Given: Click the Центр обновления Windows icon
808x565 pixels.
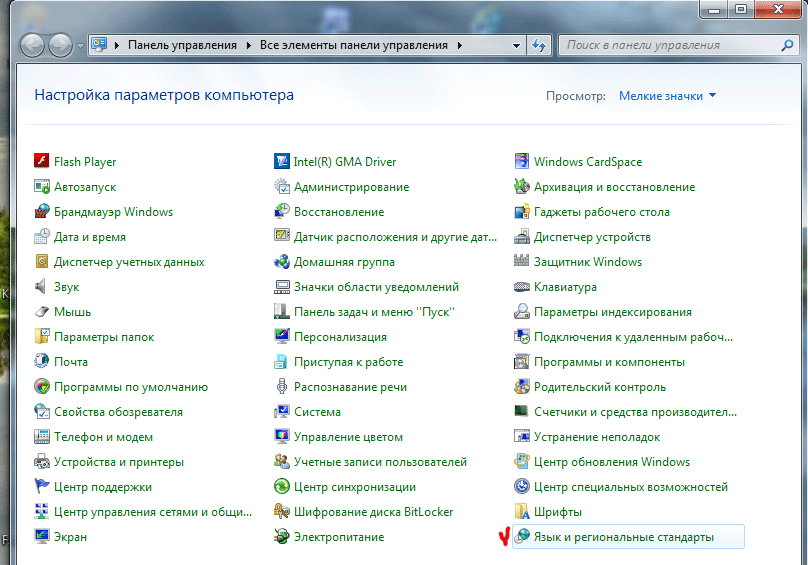Looking at the screenshot, I should [522, 462].
